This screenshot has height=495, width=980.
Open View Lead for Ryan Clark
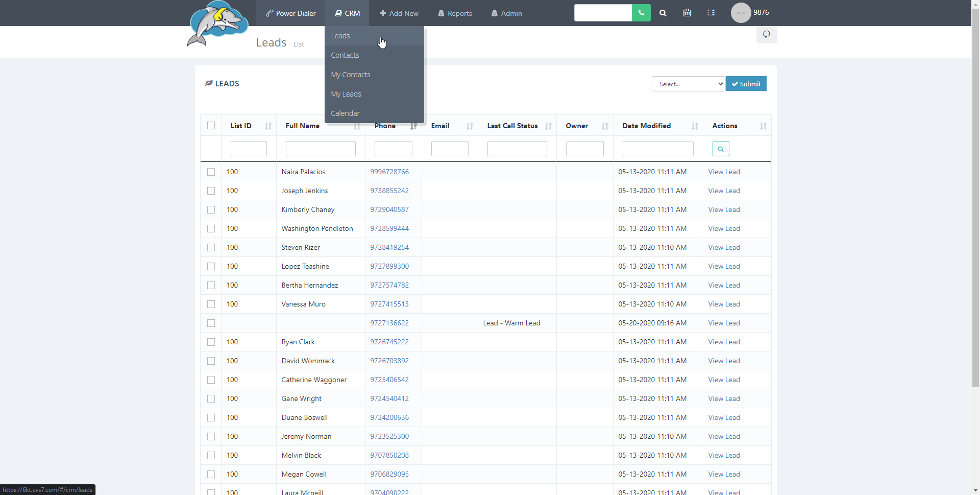click(x=724, y=342)
